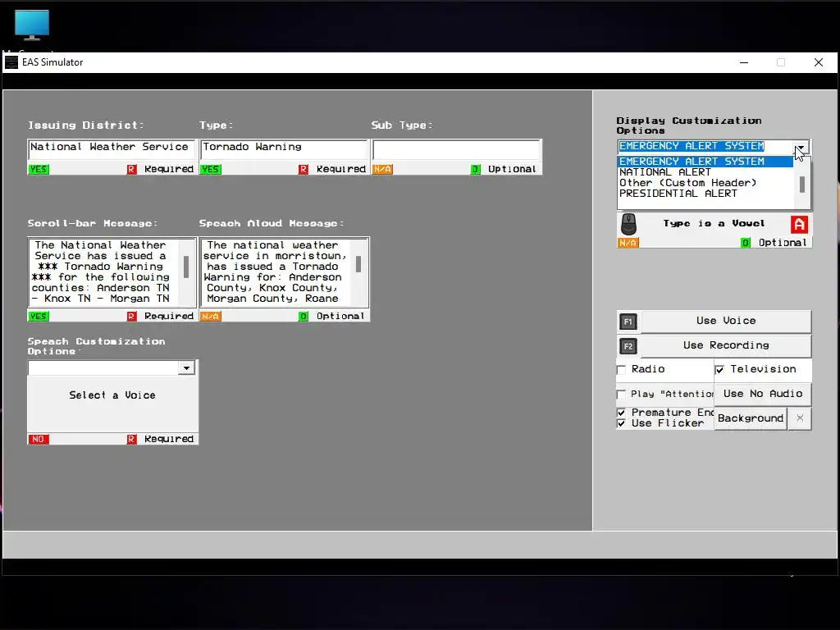Click into the Scroll-bar Message text box
This screenshot has width=840, height=630.
tap(104, 272)
